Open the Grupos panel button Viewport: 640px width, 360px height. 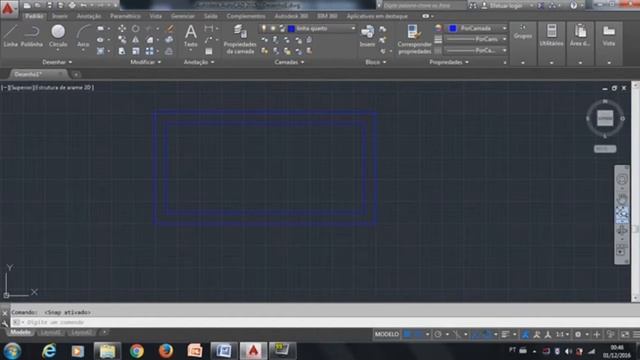click(x=523, y=43)
